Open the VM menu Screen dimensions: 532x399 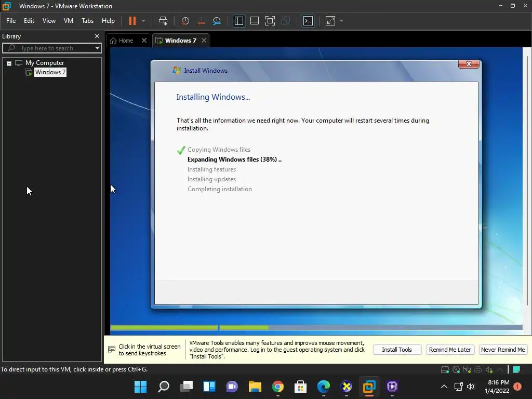click(x=69, y=21)
